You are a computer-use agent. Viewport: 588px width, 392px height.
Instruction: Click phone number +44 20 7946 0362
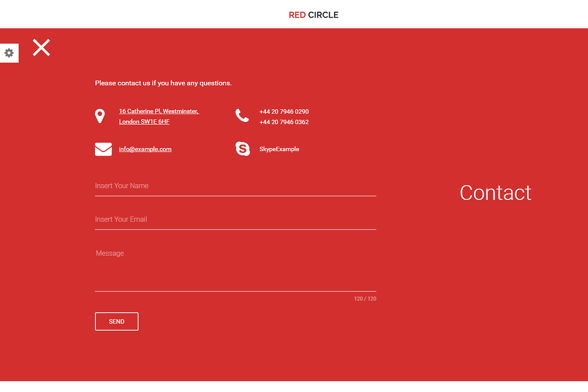284,122
